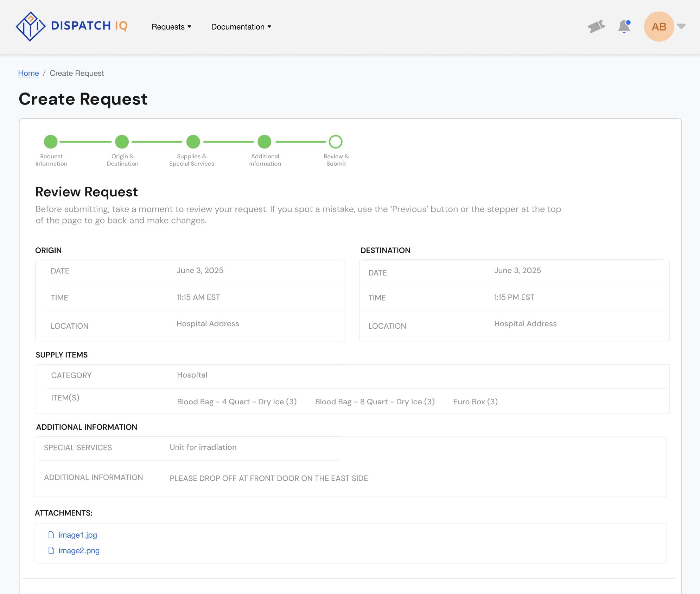Screen dimensions: 700x594
Task: Jump to the Request Information step circle
Action: coord(51,142)
